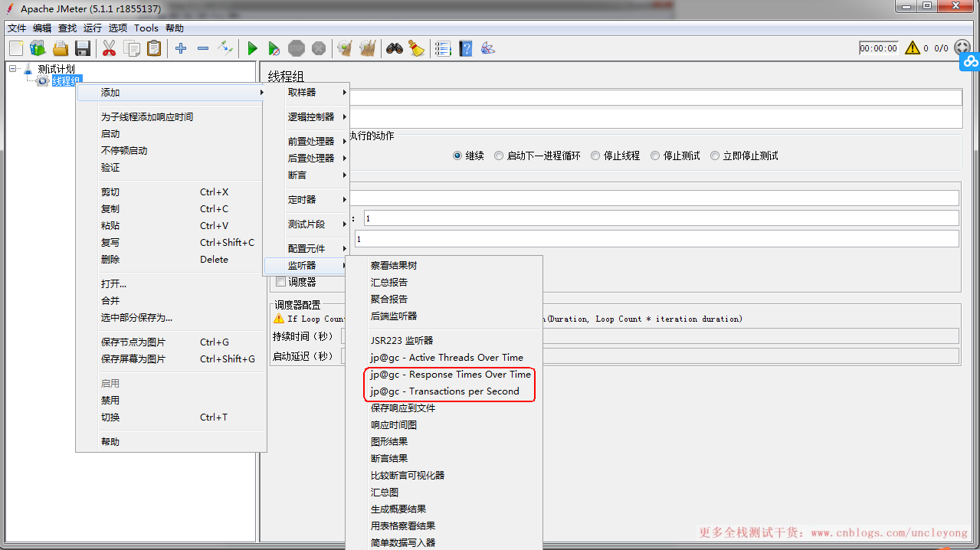Expand the 取样器 submenu
The image size is (980, 550).
click(x=307, y=92)
